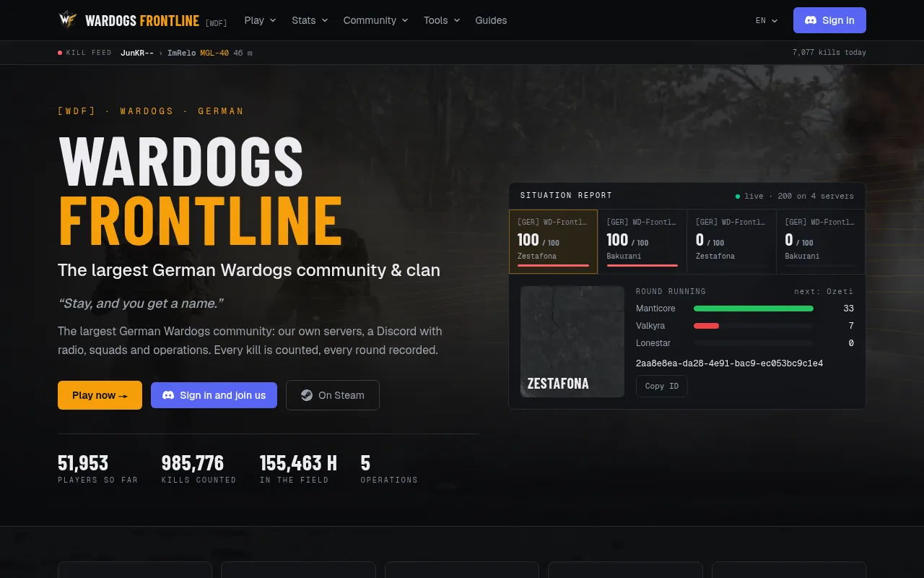Switch to the 100/100 Bakurani server tab
The image size is (924, 578).
(x=642, y=241)
